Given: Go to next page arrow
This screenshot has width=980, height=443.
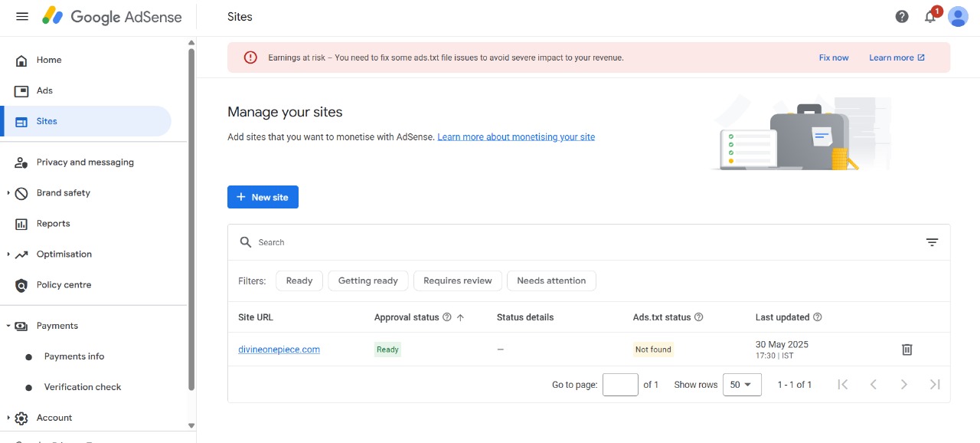Looking at the screenshot, I should pos(904,385).
